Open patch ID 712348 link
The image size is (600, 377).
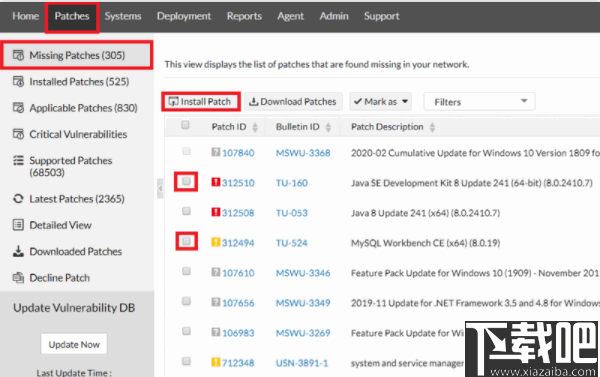[x=238, y=363]
